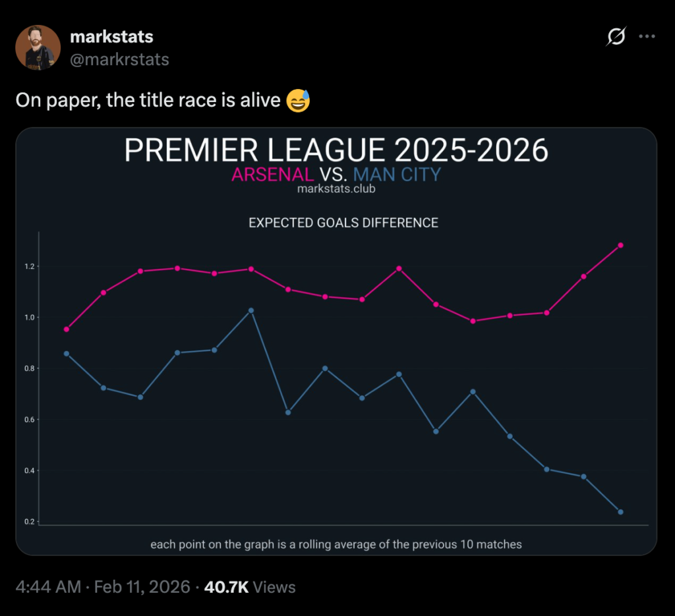View the 40.7K Views count
This screenshot has height=616, width=675.
[x=250, y=586]
